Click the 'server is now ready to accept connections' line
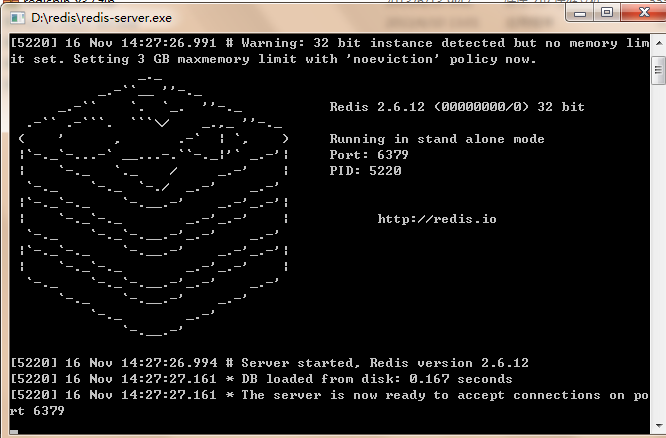 click(330, 395)
